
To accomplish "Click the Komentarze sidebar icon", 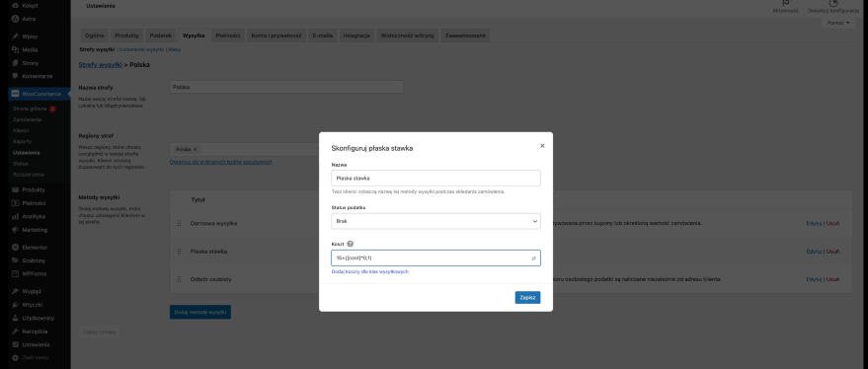I will point(16,76).
